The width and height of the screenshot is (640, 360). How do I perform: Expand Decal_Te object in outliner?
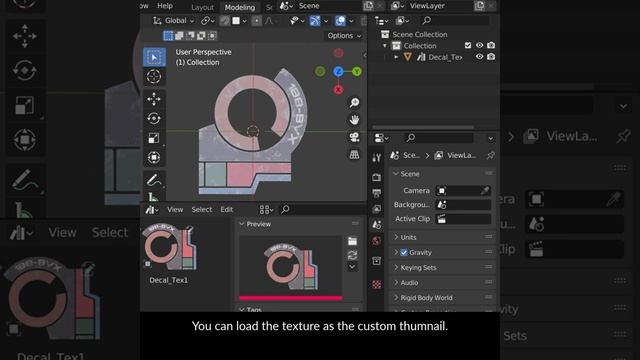tap(396, 57)
